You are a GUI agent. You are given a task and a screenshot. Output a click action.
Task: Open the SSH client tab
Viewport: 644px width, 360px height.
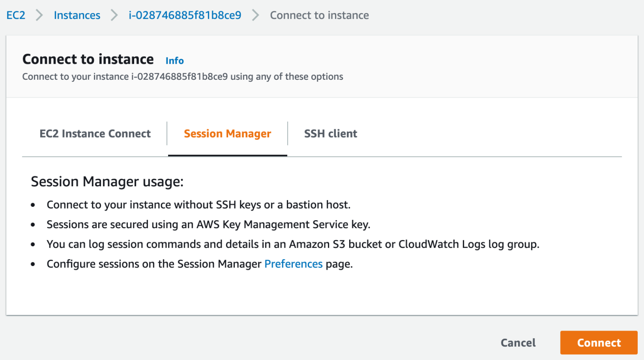tap(330, 133)
